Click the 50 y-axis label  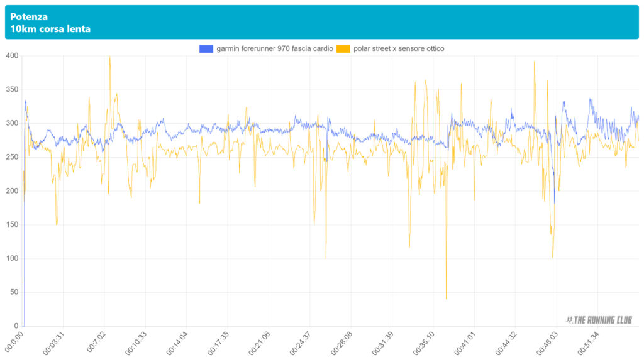point(14,292)
